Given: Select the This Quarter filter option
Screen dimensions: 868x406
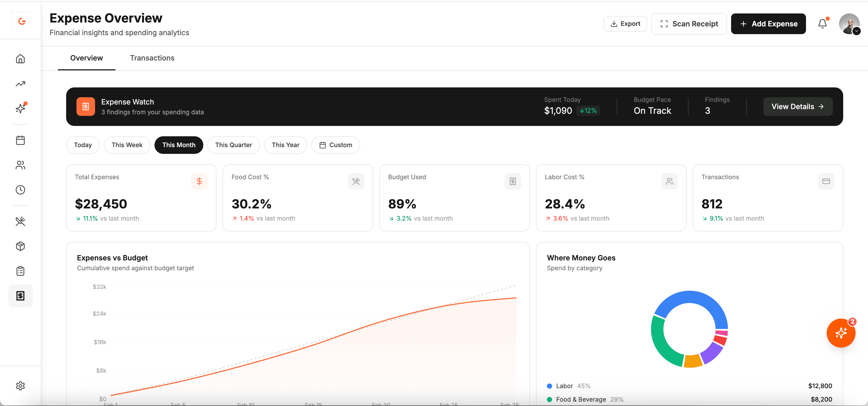Looking at the screenshot, I should click(x=234, y=145).
